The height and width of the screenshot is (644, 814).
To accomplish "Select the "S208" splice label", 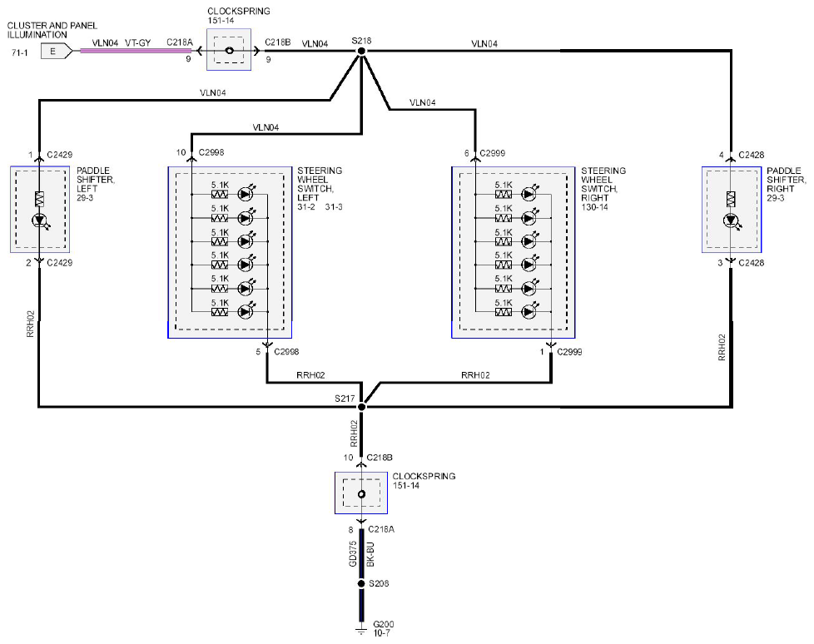I will pos(379,584).
